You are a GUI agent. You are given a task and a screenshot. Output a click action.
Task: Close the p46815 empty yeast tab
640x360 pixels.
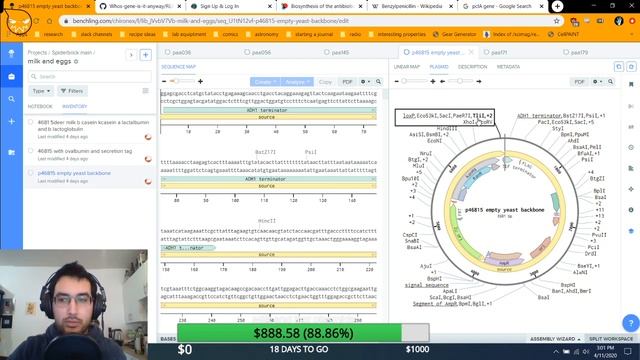471,52
